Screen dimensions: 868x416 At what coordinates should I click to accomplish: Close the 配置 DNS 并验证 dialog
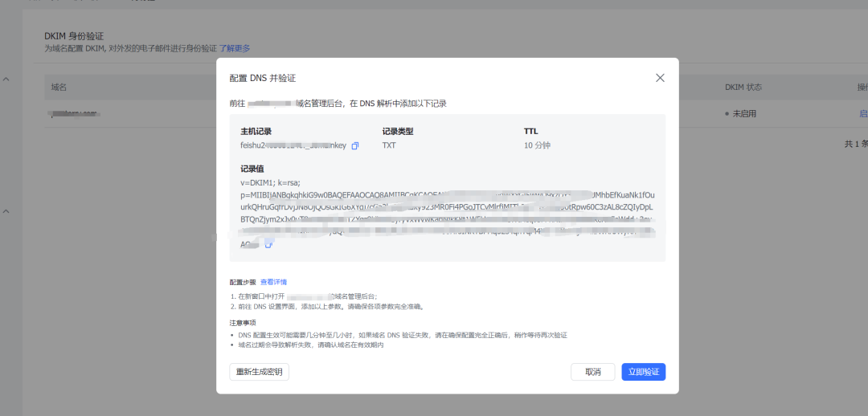pos(660,78)
